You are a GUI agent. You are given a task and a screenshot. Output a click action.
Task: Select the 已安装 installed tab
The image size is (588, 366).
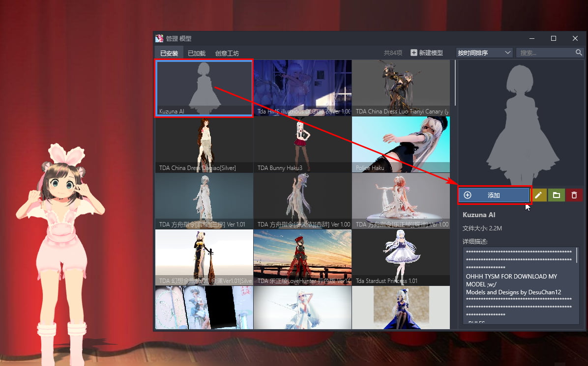(169, 53)
